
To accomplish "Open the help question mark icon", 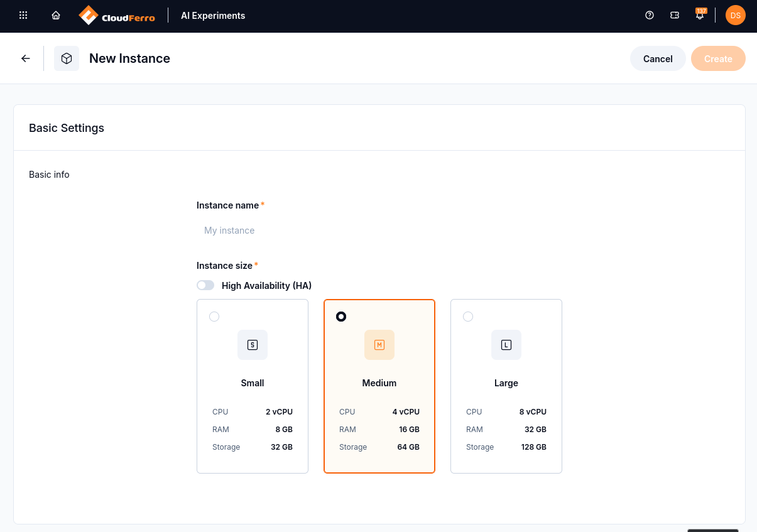I will click(650, 16).
